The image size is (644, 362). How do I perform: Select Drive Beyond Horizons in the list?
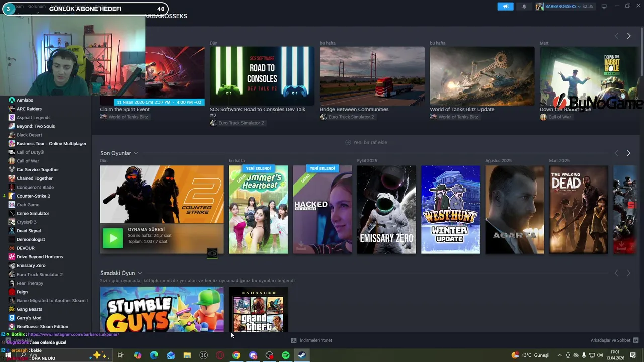[x=40, y=257]
